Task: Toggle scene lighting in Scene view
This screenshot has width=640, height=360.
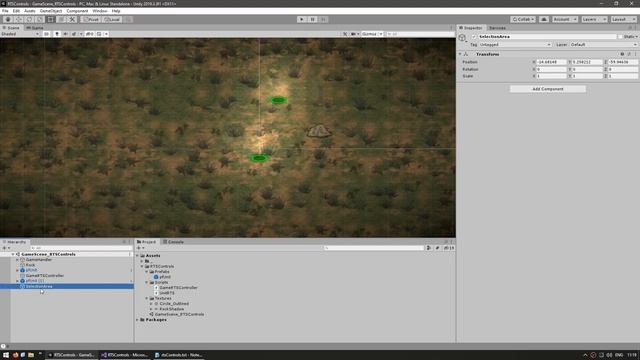Action: (x=57, y=34)
